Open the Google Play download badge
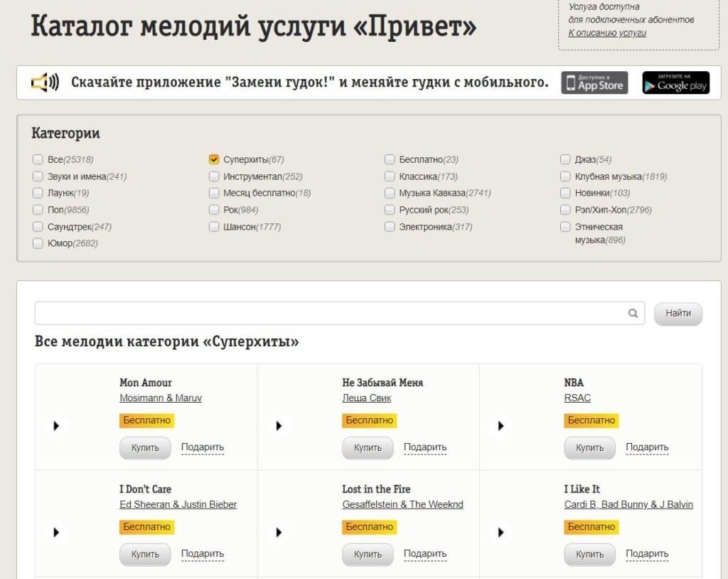This screenshot has width=728, height=579. tap(675, 83)
